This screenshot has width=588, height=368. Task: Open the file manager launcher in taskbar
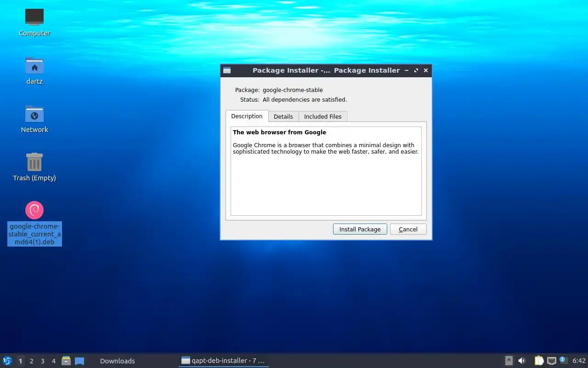[66, 361]
